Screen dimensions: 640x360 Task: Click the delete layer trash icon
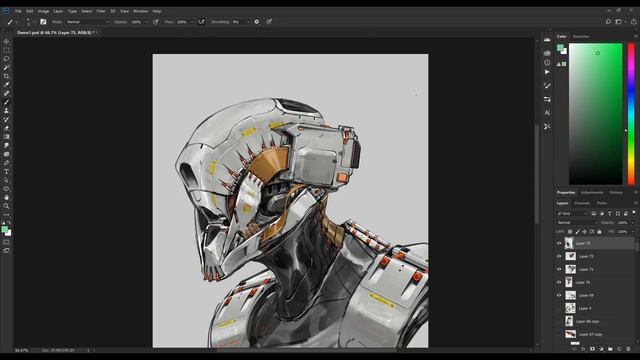628,349
